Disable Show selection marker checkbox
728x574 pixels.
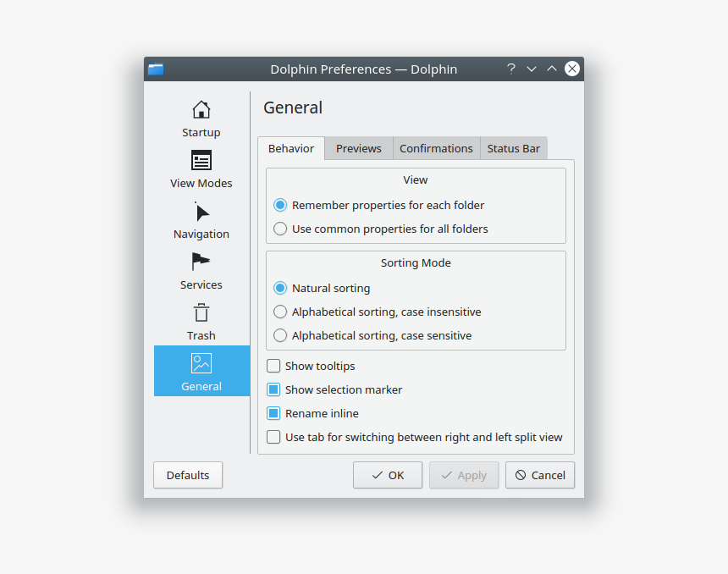(x=334, y=389)
